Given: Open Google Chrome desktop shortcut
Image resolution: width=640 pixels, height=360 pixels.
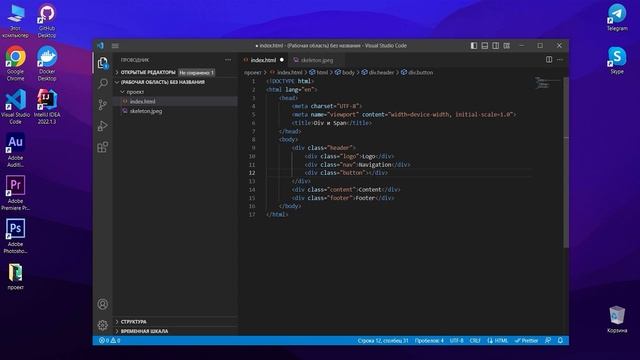Looking at the screenshot, I should 16,63.
